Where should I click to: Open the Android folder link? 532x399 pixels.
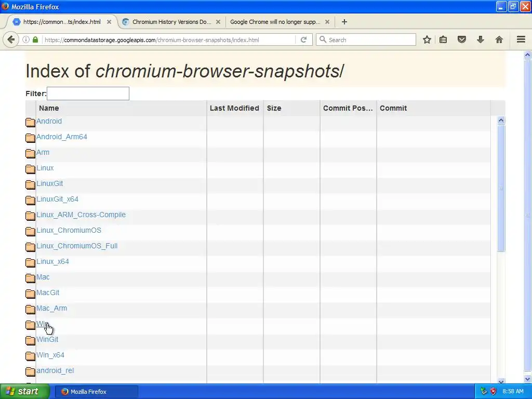(49, 121)
